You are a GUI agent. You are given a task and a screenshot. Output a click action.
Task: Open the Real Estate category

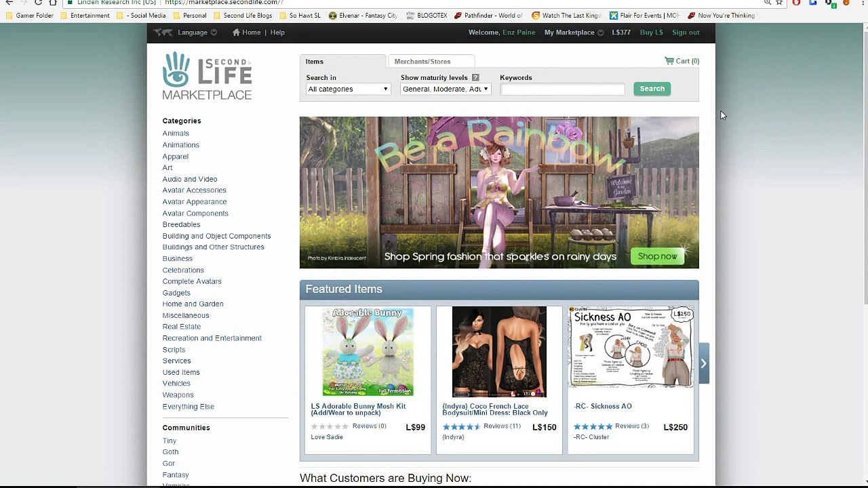tap(181, 327)
